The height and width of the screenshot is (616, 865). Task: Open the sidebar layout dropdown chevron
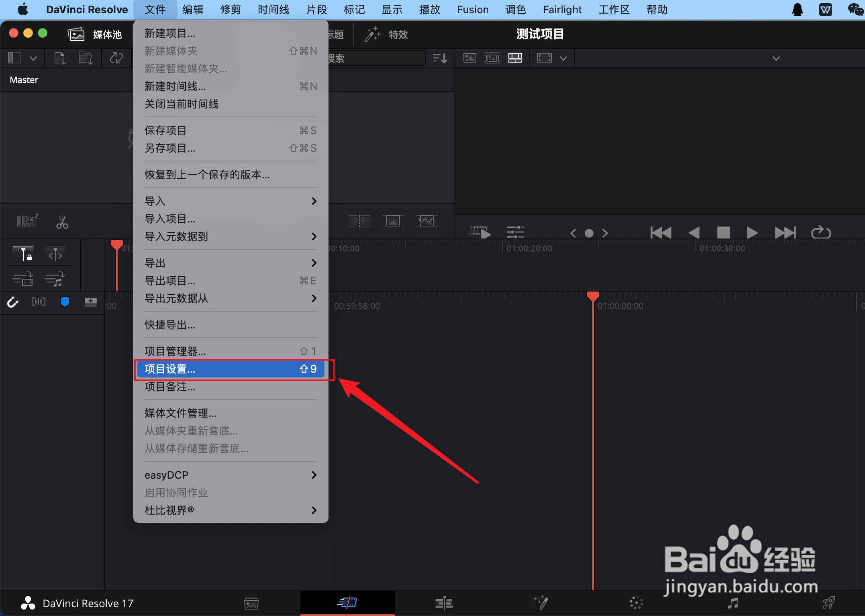pos(33,59)
